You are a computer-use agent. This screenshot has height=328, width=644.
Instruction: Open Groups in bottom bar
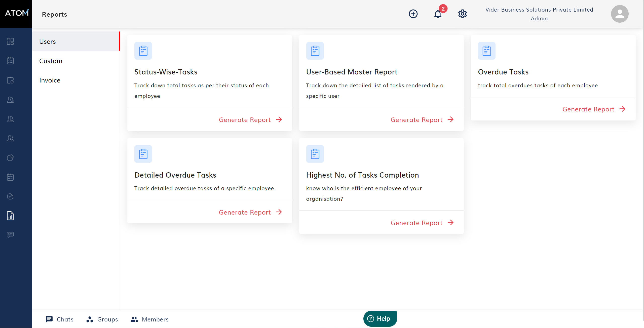(102, 319)
